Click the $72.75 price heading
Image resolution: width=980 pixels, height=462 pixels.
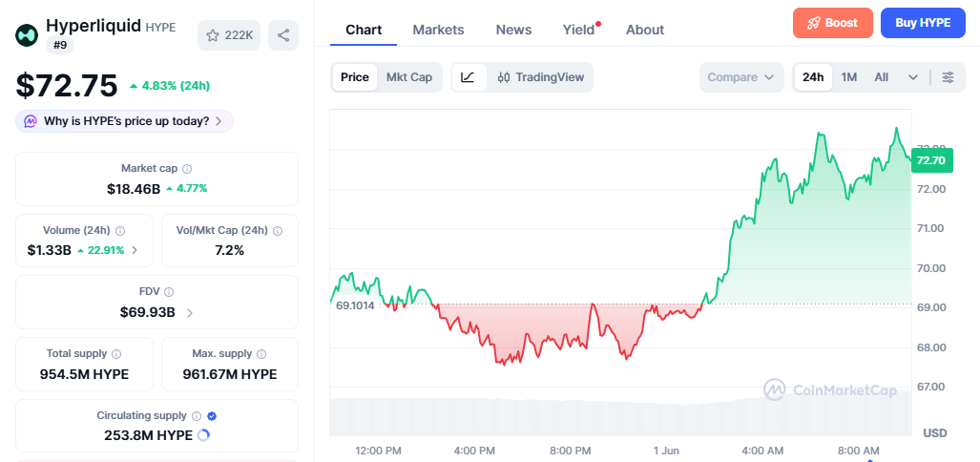tap(66, 86)
